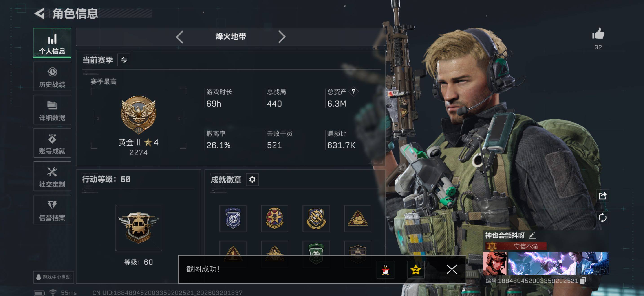Image resolution: width=644 pixels, height=296 pixels.
Task: Copy the player ID number with the copy icon
Action: tap(582, 281)
